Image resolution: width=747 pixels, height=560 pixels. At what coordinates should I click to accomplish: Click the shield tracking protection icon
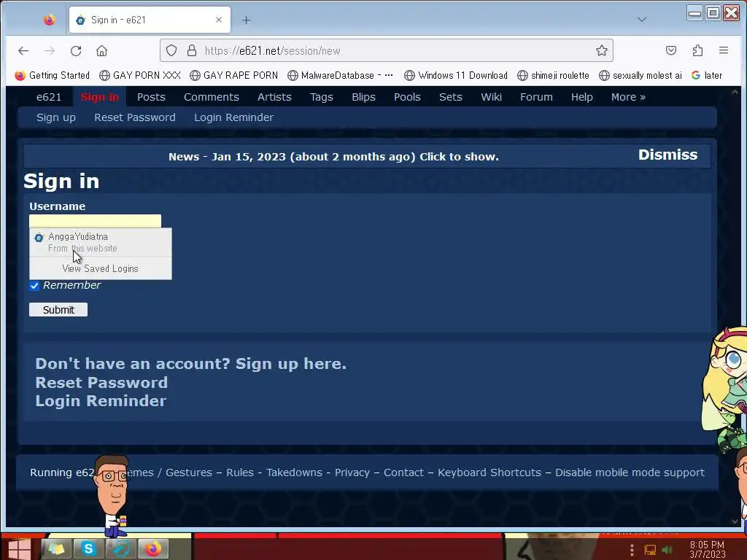point(171,50)
